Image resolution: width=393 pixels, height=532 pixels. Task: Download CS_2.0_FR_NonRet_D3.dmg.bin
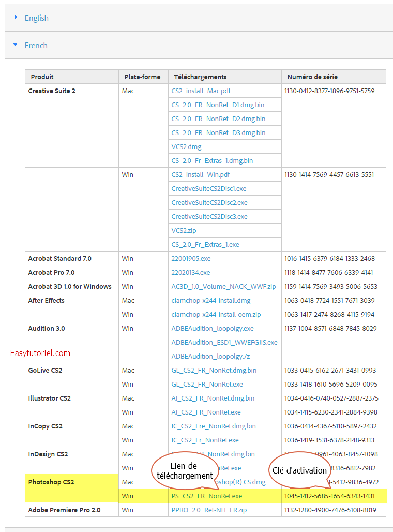(218, 132)
